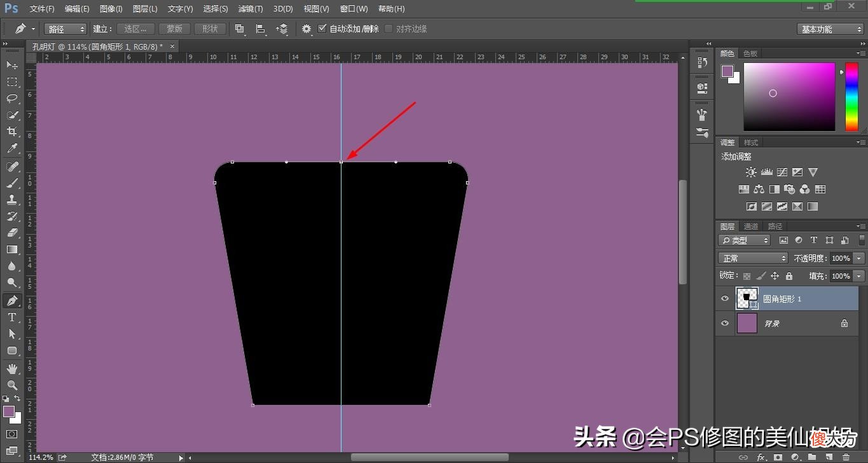The image size is (868, 463).
Task: Select the Path Selection tool
Action: (x=12, y=334)
